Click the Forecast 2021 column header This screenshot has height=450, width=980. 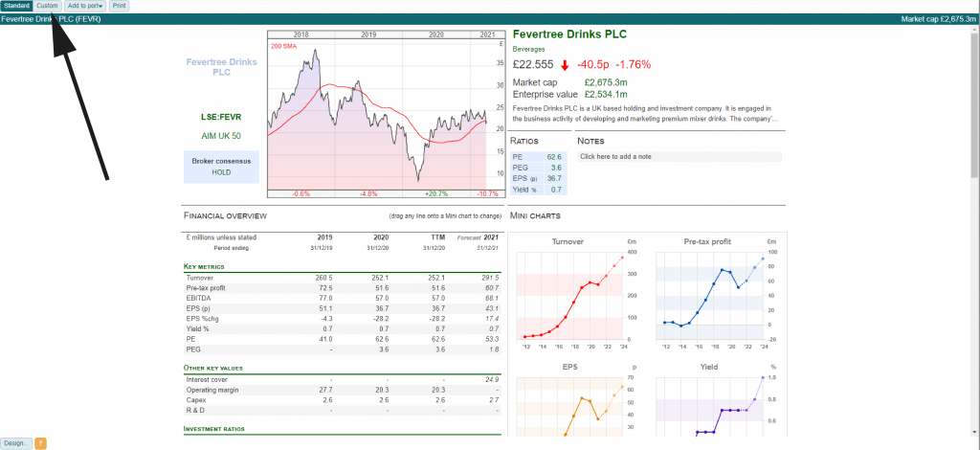click(x=479, y=237)
